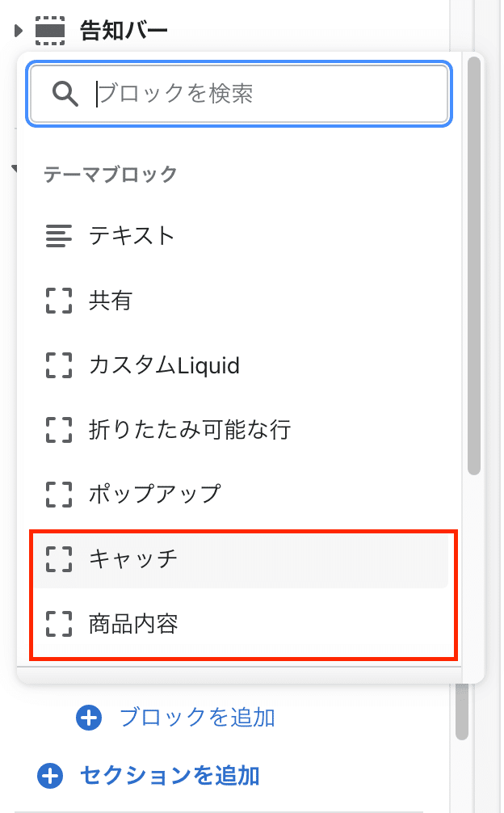
Task: Select the テキスト block option
Action: point(241,236)
